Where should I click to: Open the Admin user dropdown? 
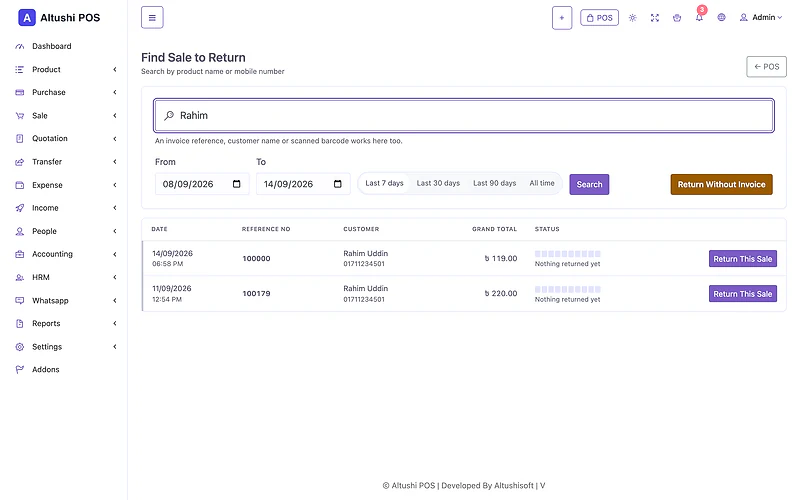coord(761,17)
